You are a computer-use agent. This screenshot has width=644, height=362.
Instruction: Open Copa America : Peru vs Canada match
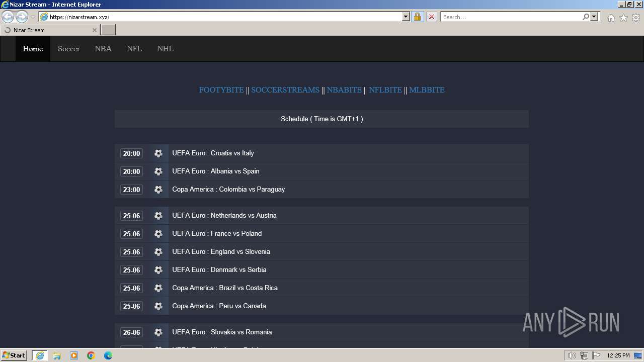(x=219, y=306)
